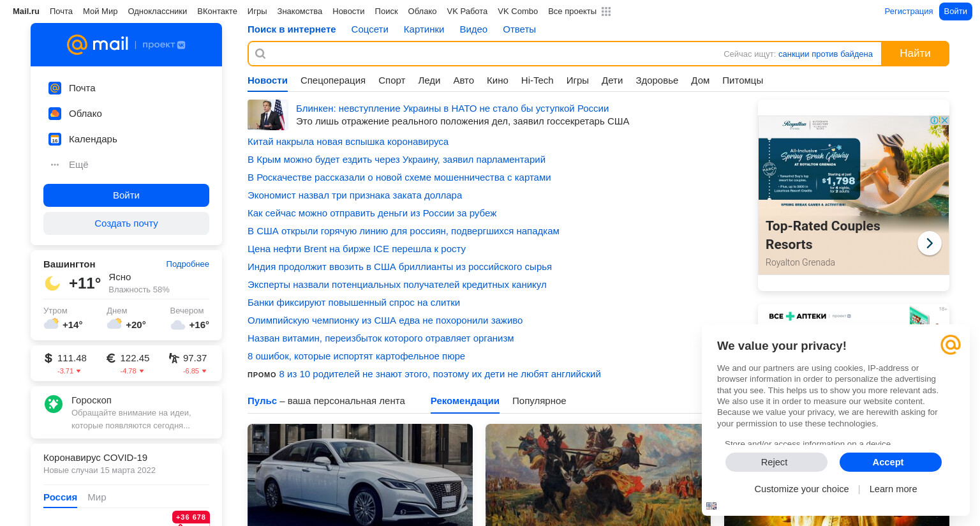Click the moon weather icon

[x=52, y=283]
